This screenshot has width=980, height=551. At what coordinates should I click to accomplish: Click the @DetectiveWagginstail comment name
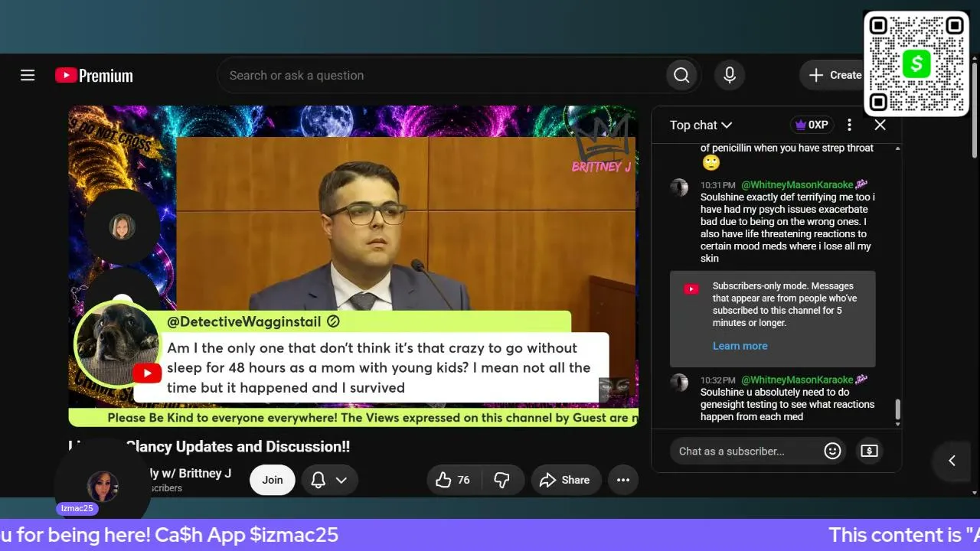pos(246,322)
